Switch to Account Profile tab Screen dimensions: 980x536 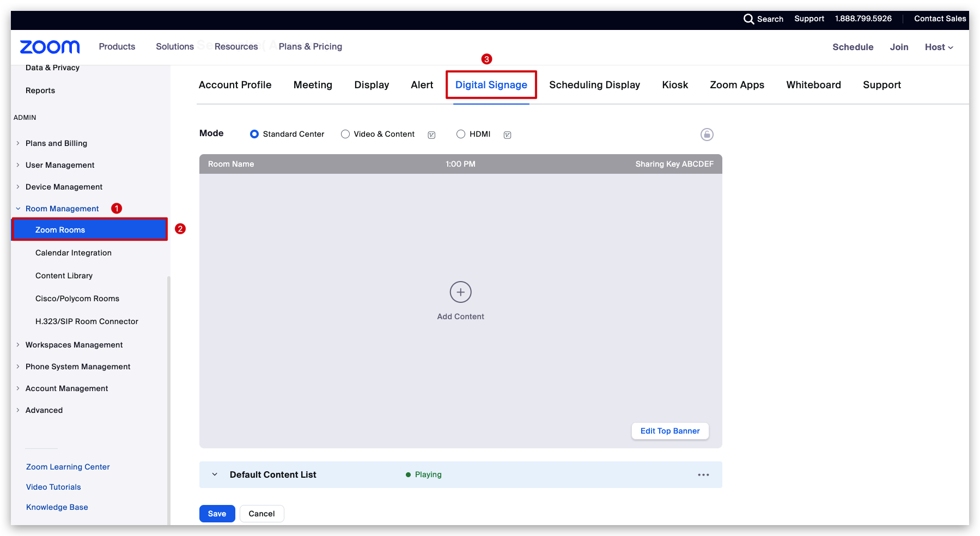(235, 85)
